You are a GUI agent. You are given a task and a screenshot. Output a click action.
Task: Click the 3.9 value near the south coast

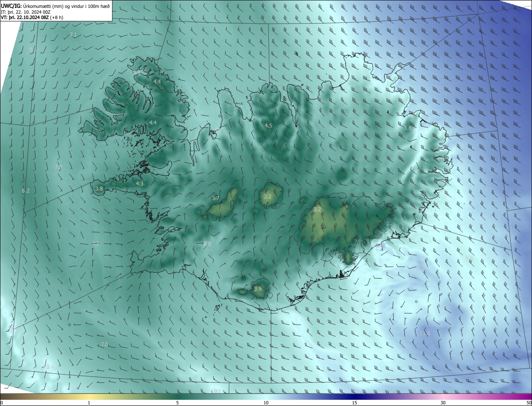tap(258, 289)
